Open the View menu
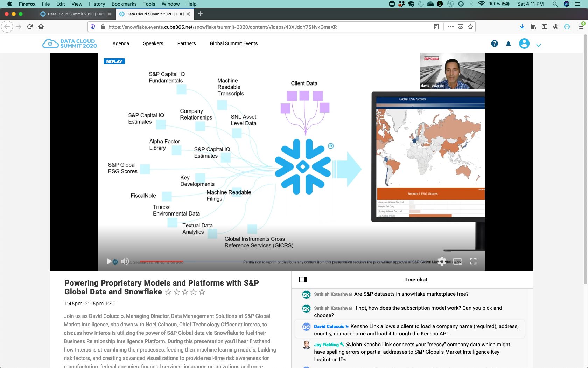The height and width of the screenshot is (368, 588). pyautogui.click(x=77, y=4)
